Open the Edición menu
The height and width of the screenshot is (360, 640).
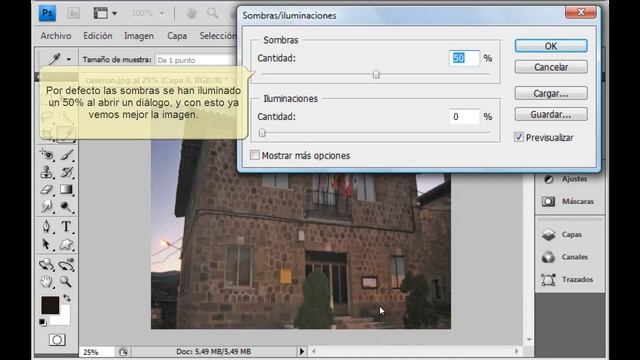(98, 36)
